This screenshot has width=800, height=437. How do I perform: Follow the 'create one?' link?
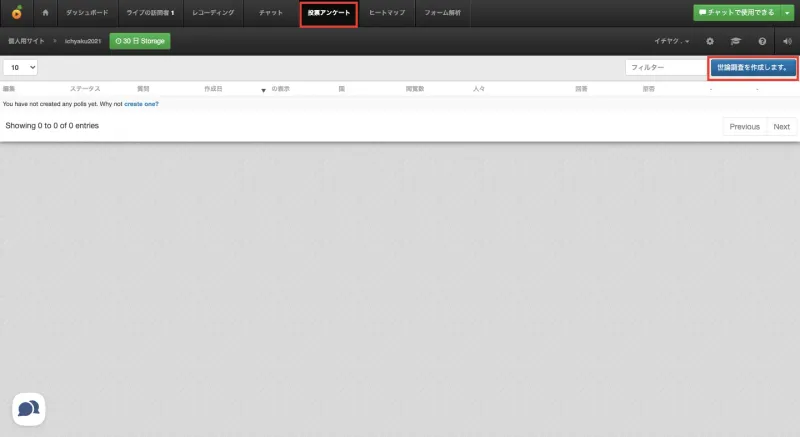(141, 104)
